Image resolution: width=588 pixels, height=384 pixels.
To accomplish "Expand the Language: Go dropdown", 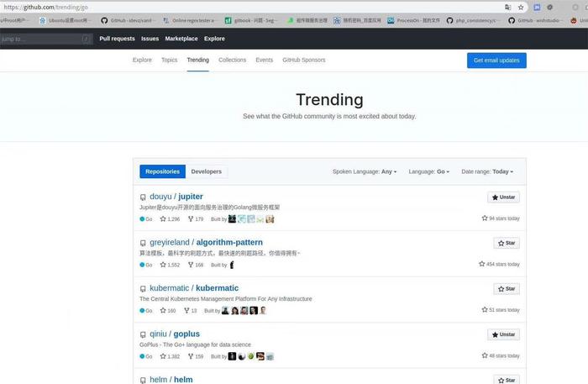I will 429,171.
